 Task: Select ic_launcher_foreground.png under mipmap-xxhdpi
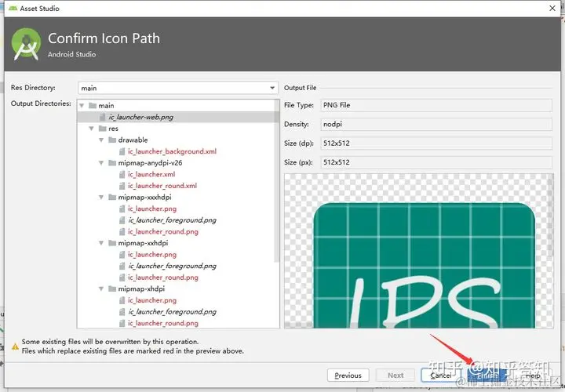click(x=172, y=266)
